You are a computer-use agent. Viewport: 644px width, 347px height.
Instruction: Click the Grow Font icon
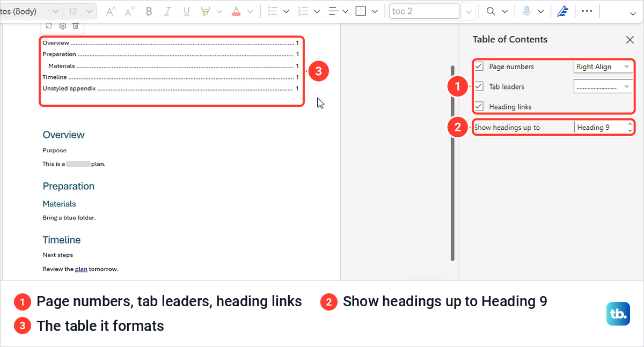[x=111, y=11]
